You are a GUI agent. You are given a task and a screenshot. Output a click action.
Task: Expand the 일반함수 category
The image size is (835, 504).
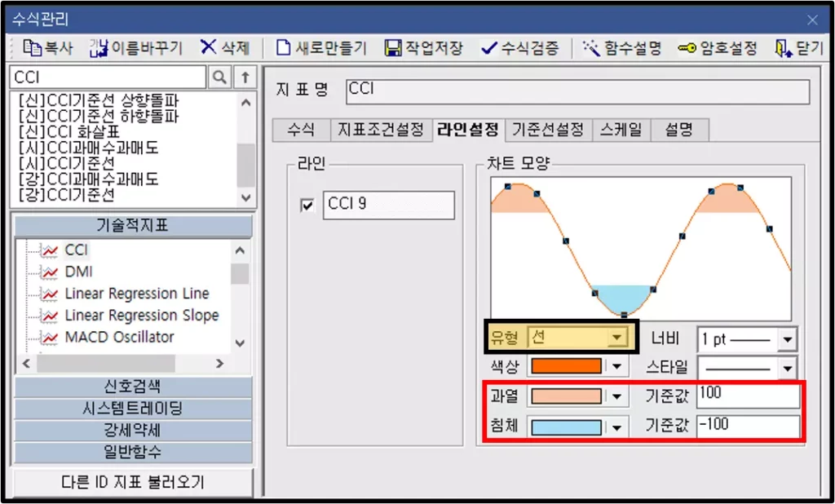pos(133,453)
